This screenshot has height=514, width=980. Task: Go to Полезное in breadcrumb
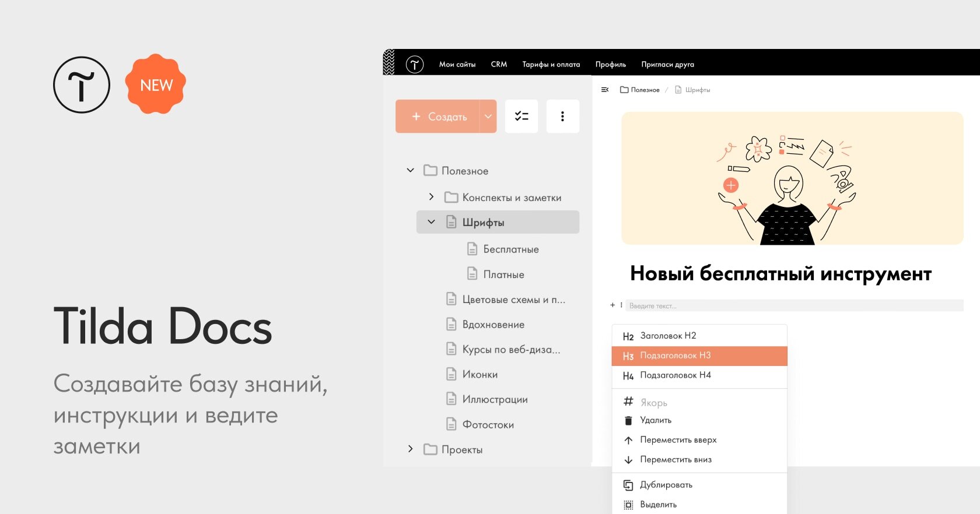coord(645,90)
